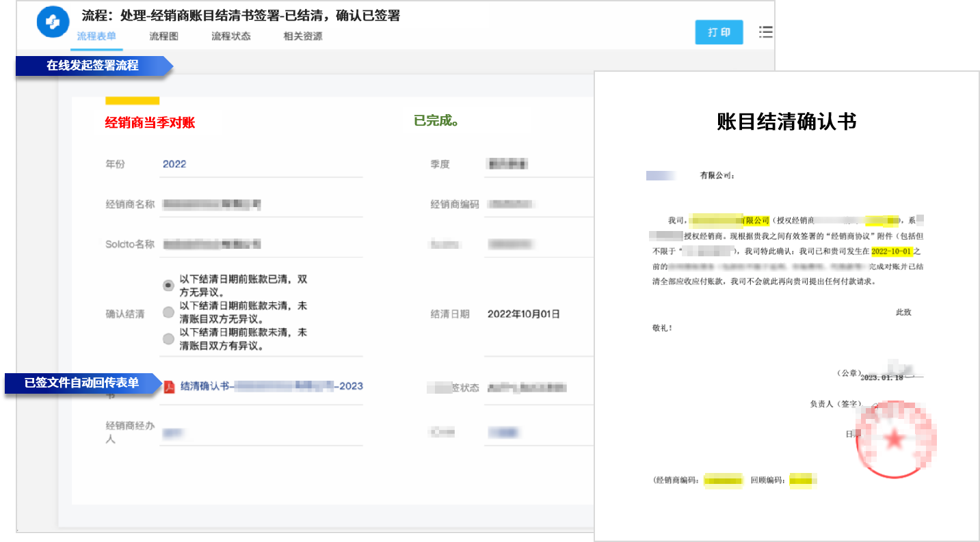The image size is (980, 542).
Task: Click highlighted date 2022-10-01 in document
Action: pyautogui.click(x=892, y=252)
